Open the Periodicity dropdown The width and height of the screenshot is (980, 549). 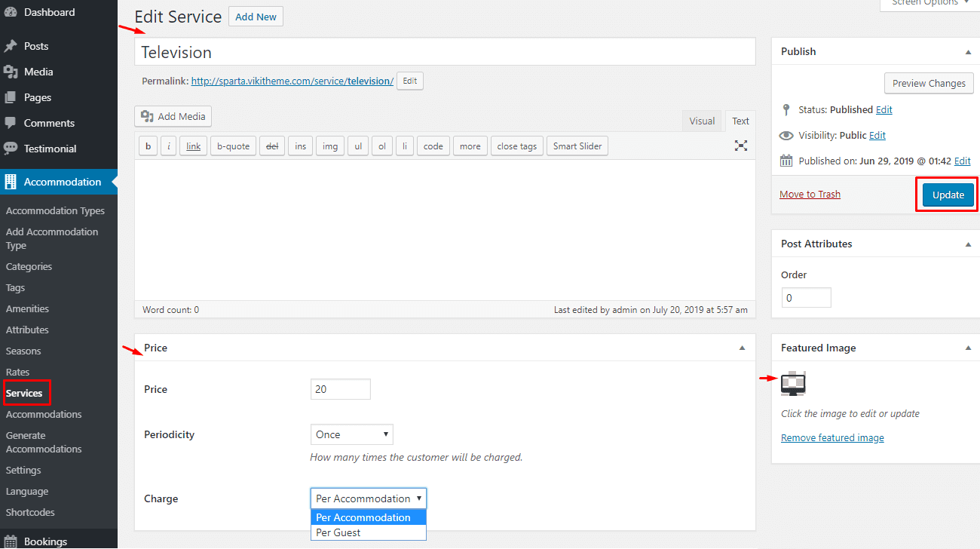pos(351,434)
